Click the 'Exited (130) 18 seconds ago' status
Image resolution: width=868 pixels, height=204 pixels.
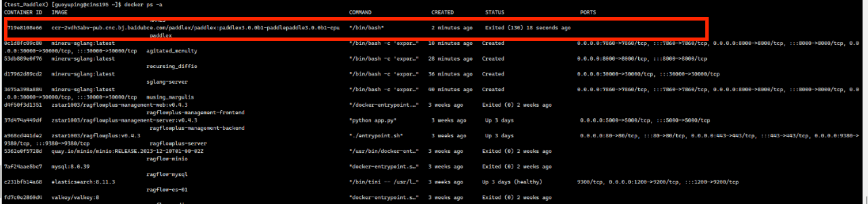tap(527, 28)
